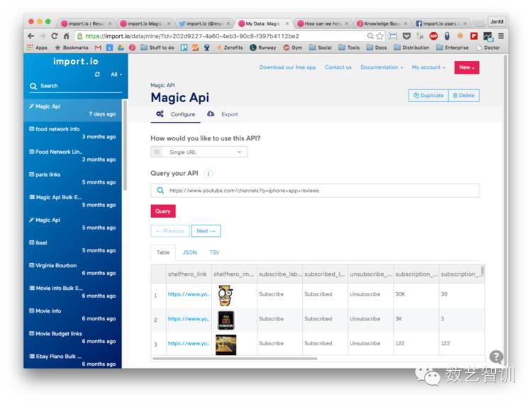Open the New dropdown button

[467, 67]
